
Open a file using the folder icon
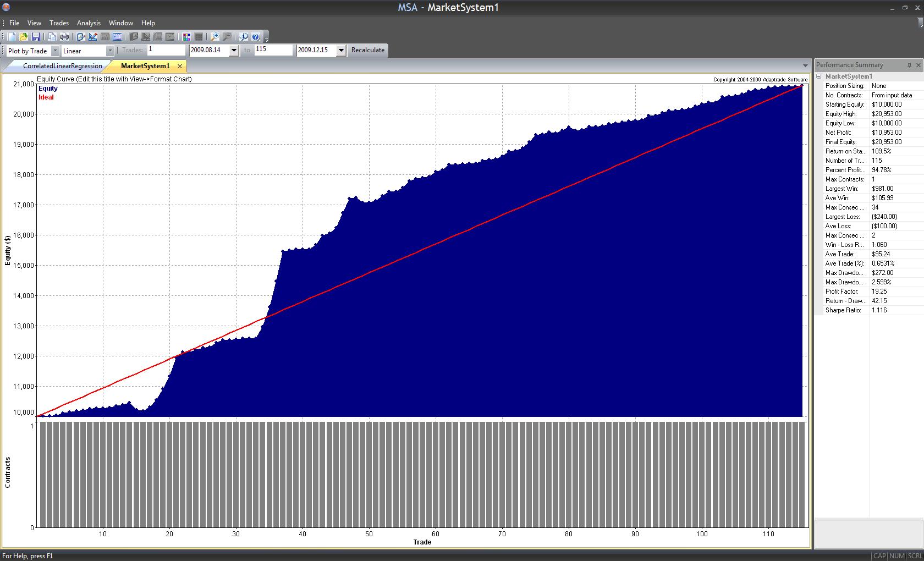pos(24,37)
